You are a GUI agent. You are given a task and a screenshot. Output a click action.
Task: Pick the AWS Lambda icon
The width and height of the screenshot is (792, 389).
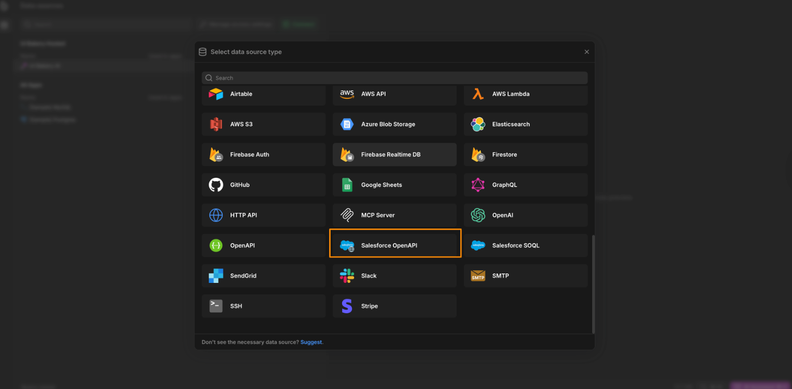[478, 94]
